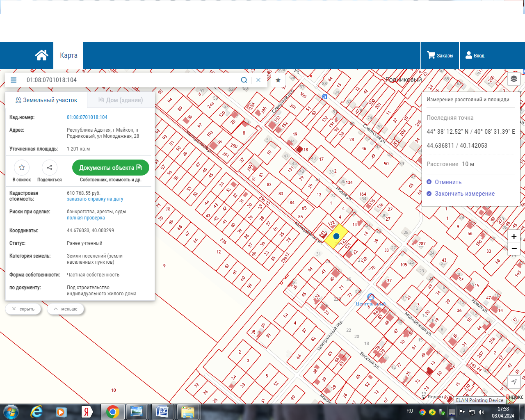This screenshot has width=525, height=420.
Task: Zoom in the map with plus button
Action: click(x=514, y=236)
